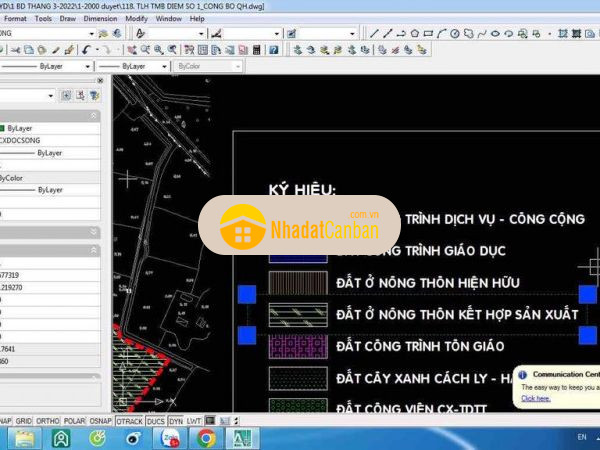Open Google Chrome from the taskbar

206,437
